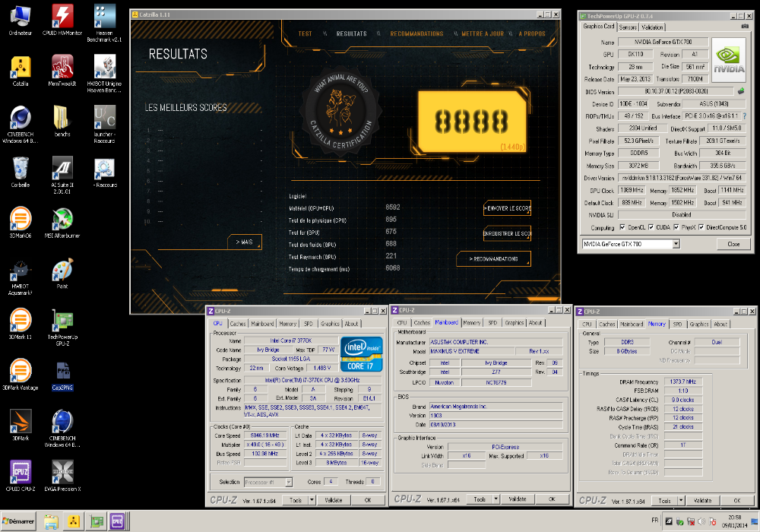760x532 pixels.
Task: Launch CPUID HWMonitor desktop shortcut
Action: coord(62,20)
